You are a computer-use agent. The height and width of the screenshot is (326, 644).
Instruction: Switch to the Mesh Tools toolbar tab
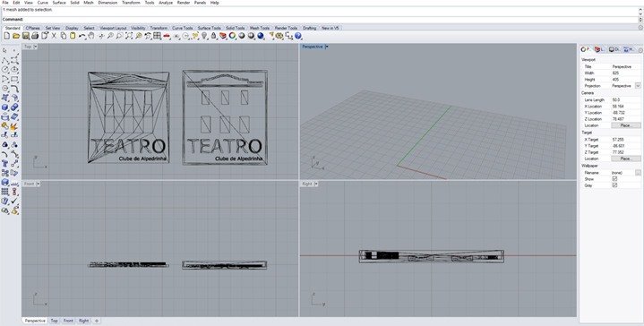point(260,28)
